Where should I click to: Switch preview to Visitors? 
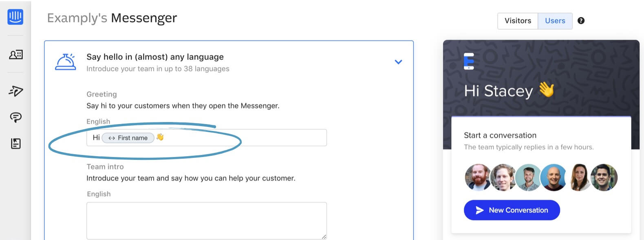tap(518, 21)
